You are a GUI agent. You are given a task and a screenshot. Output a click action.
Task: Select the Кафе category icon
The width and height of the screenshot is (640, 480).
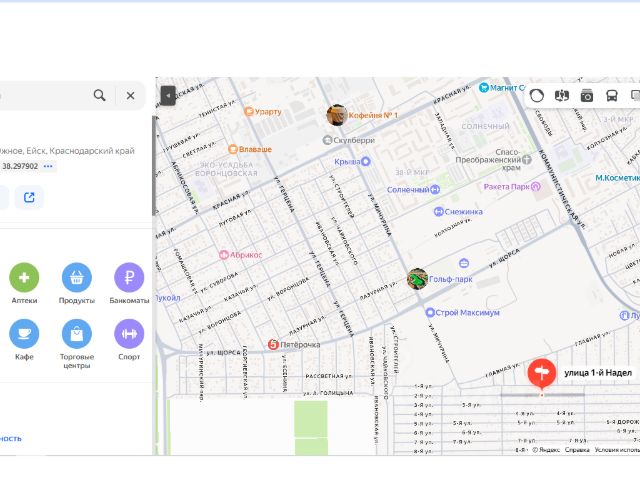pyautogui.click(x=24, y=334)
